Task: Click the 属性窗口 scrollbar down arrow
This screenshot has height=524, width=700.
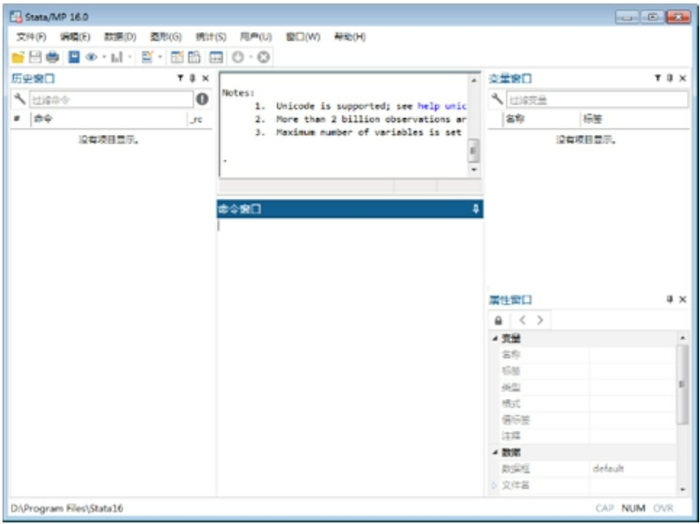Action: 683,490
